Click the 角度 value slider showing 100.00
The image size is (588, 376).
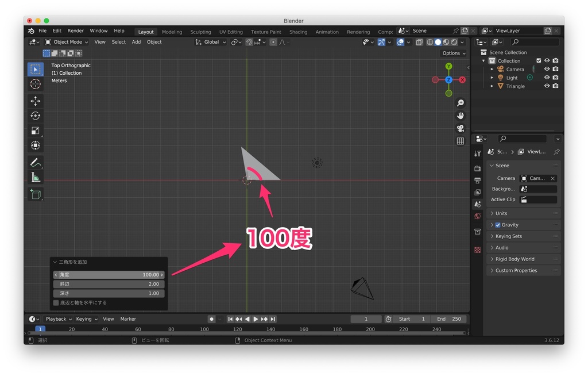pos(107,274)
